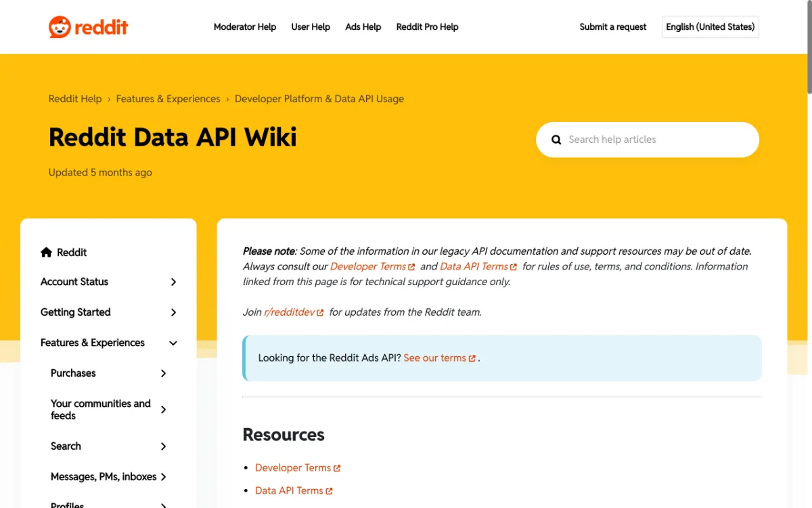
Task: Open the Moderator Help menu item
Action: click(245, 27)
